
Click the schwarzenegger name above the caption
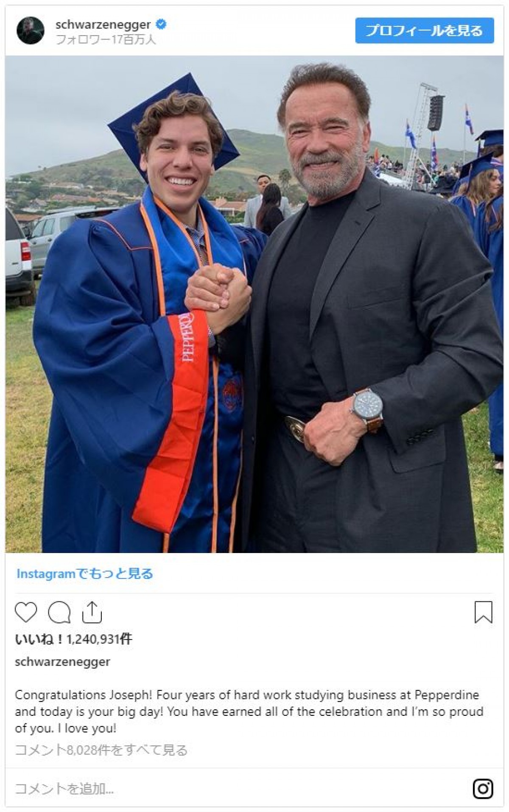pyautogui.click(x=62, y=662)
